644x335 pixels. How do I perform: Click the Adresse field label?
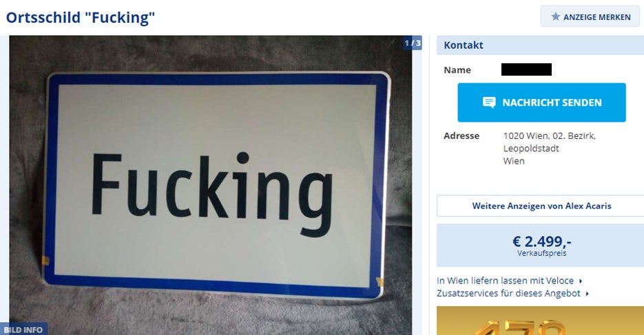[x=461, y=136]
